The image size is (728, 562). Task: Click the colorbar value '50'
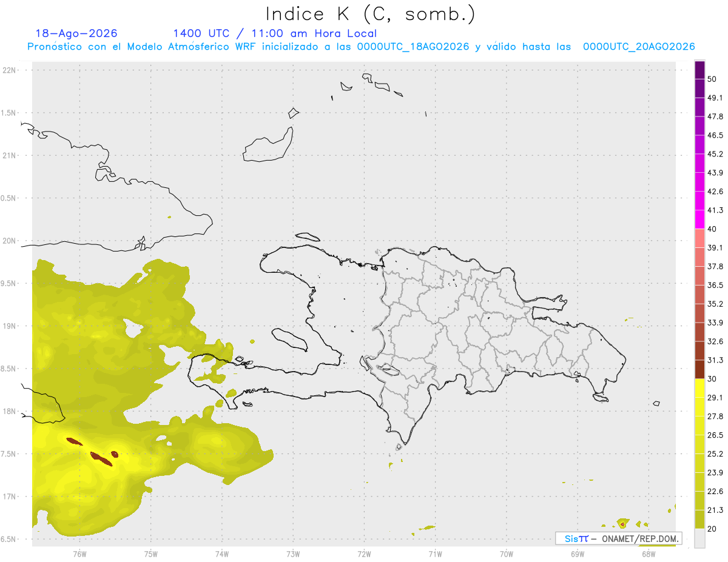[x=712, y=79]
